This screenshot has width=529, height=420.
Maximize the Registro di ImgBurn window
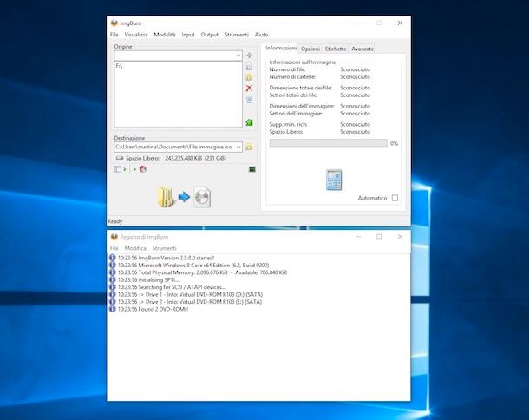point(379,237)
